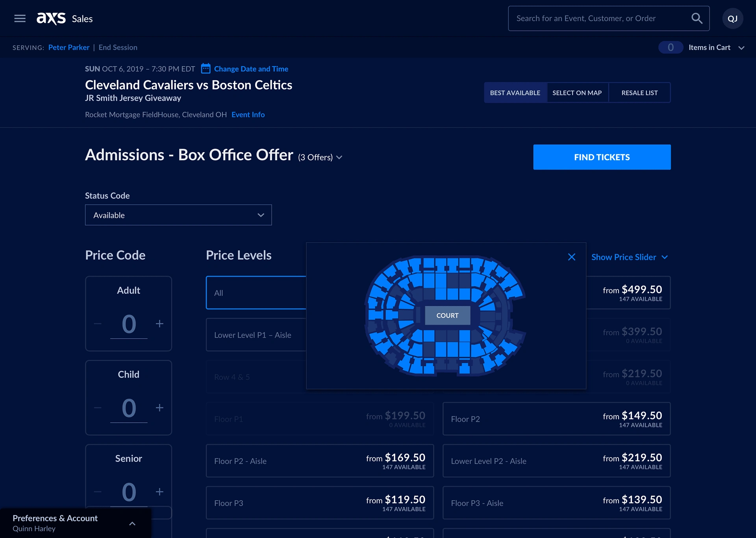Close the arena seat map popup
Image resolution: width=756 pixels, height=538 pixels.
571,257
